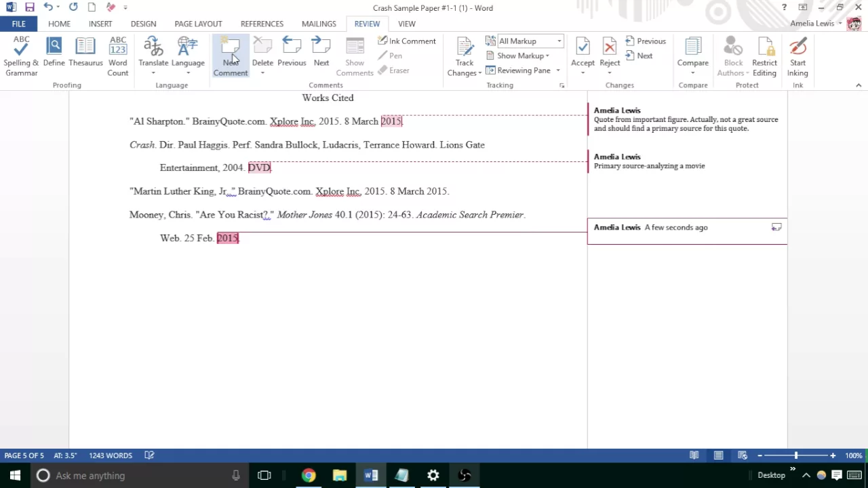Viewport: 868px width, 488px height.
Task: Open the Compare documents button
Action: click(x=693, y=57)
